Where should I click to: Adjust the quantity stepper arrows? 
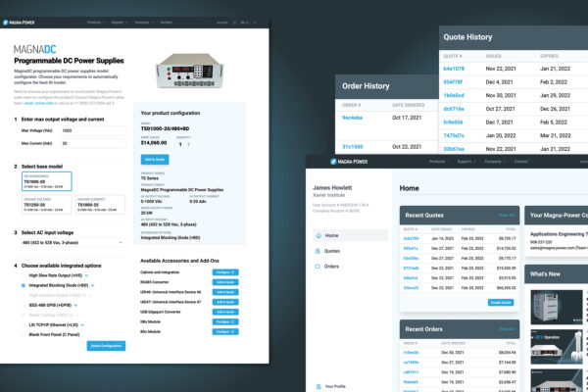pyautogui.click(x=188, y=144)
